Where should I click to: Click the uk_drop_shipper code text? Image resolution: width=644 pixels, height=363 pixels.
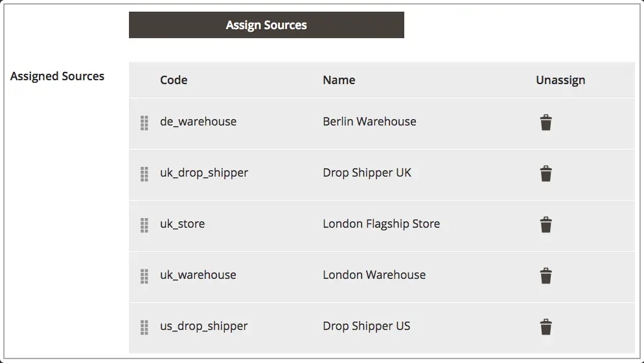[204, 173]
